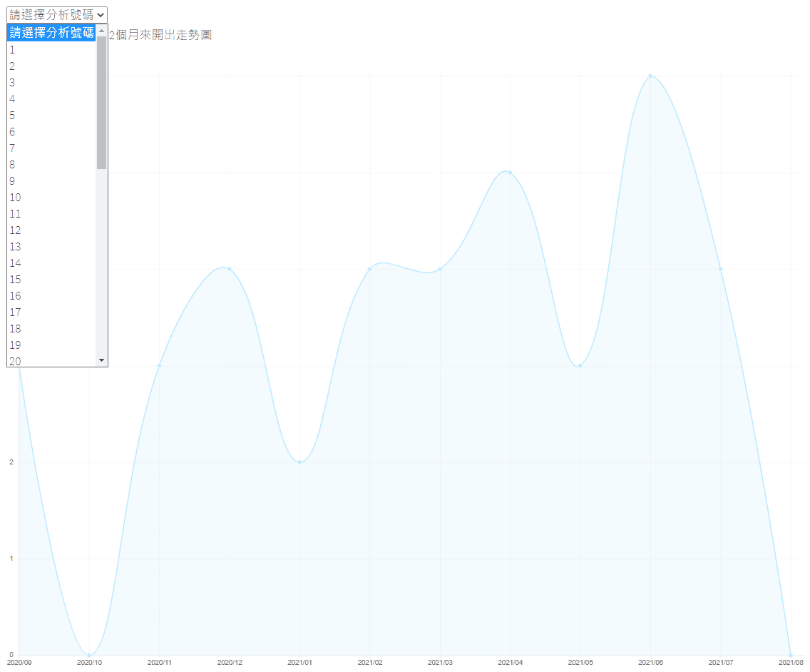The height and width of the screenshot is (672, 810).
Task: Click the 2021/06 peak data point
Action: point(650,76)
